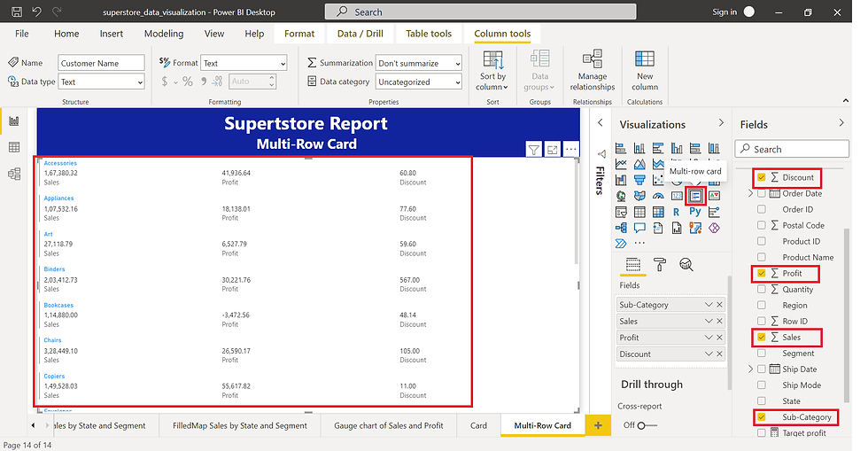The height and width of the screenshot is (451, 868).
Task: Switch to Report view in left sidebar
Action: click(x=14, y=121)
